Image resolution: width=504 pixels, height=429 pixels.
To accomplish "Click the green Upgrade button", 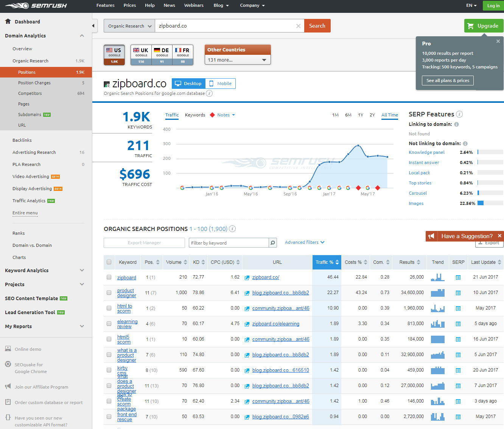I will point(484,26).
